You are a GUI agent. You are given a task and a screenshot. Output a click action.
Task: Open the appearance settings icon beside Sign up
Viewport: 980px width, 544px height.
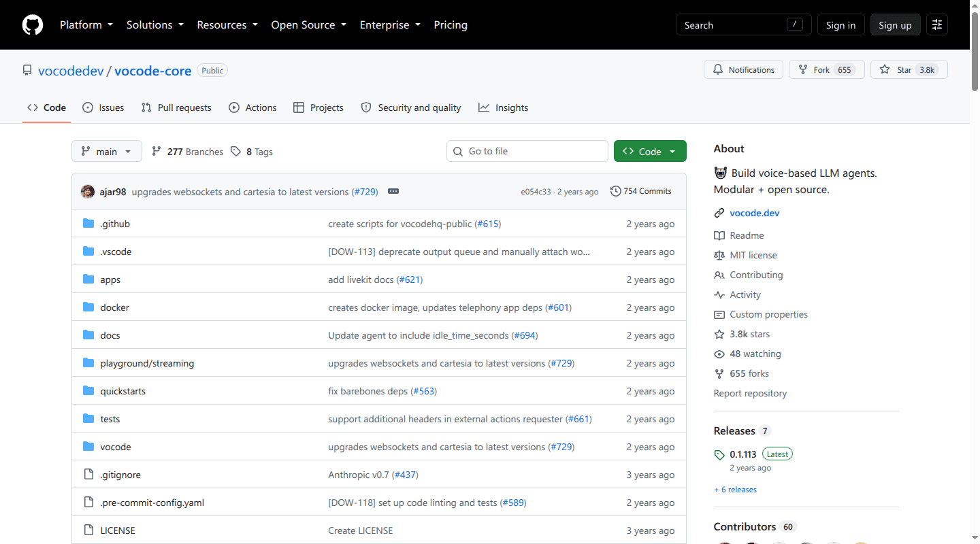(x=937, y=25)
